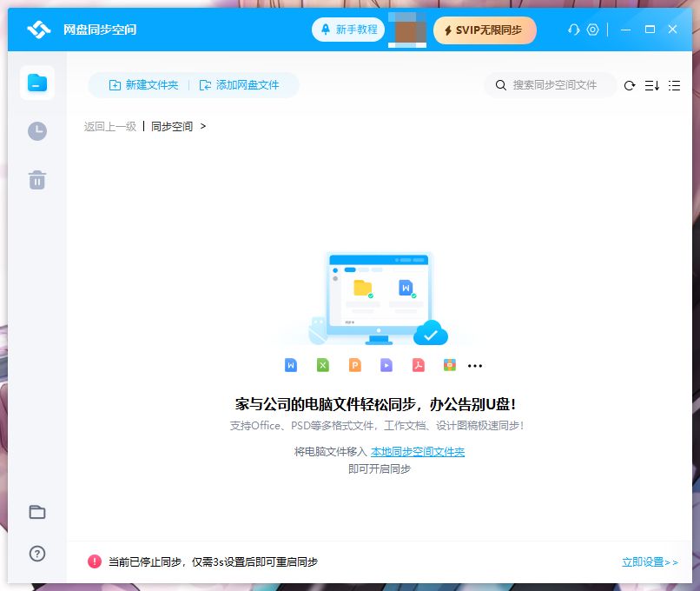The height and width of the screenshot is (591, 700).
Task: Click the SVIP无限同步 upgrade button
Action: (x=485, y=30)
